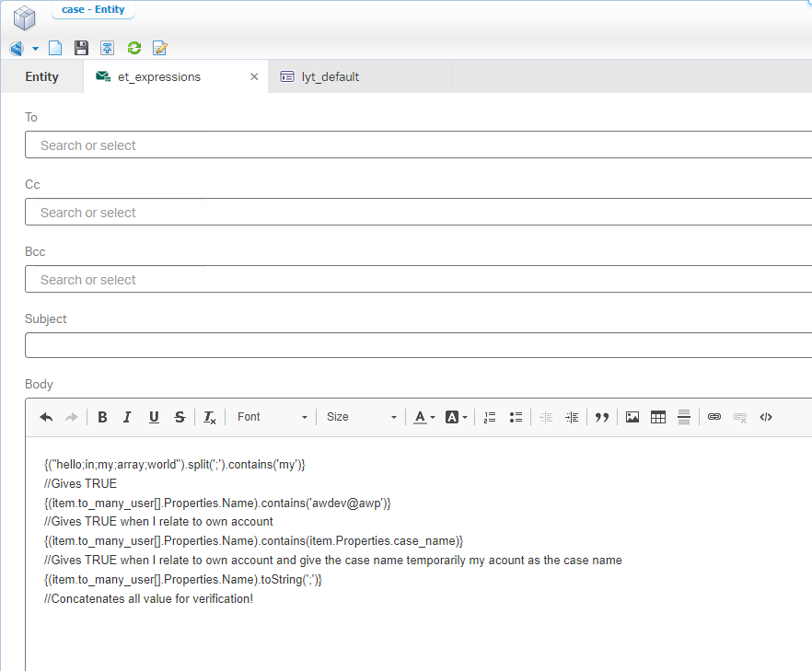Click the Refresh icon with green arrows
This screenshot has width=812, height=671.
134,48
